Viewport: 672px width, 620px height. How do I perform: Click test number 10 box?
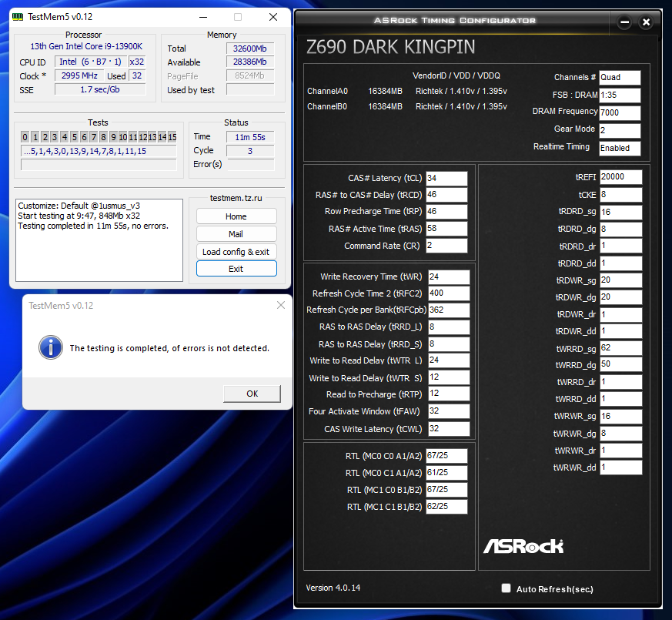click(123, 137)
